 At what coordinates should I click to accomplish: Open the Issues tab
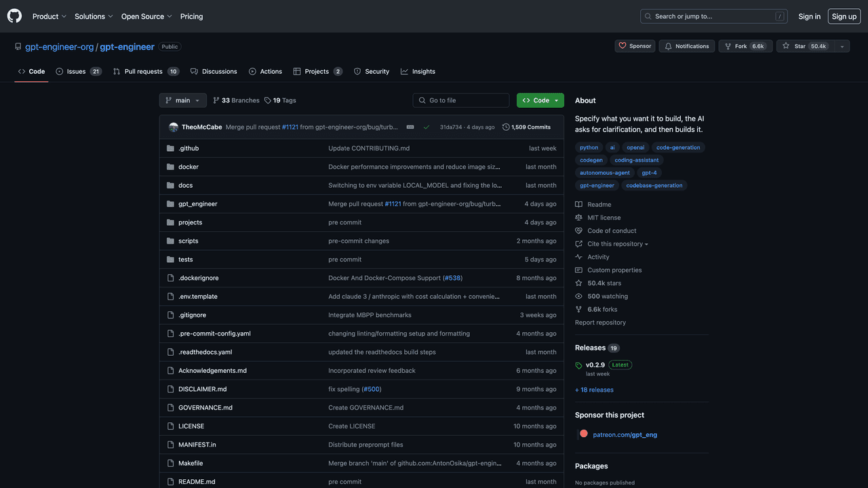(x=79, y=71)
